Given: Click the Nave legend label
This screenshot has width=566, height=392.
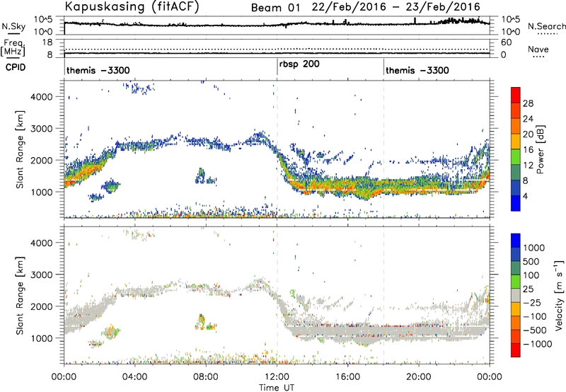Looking at the screenshot, I should click(x=538, y=49).
